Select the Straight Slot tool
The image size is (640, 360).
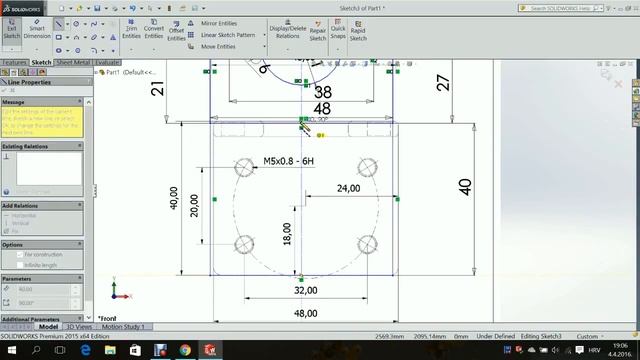point(59,51)
